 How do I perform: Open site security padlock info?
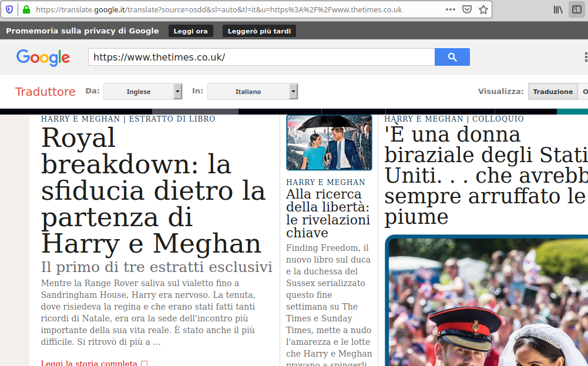(x=26, y=9)
